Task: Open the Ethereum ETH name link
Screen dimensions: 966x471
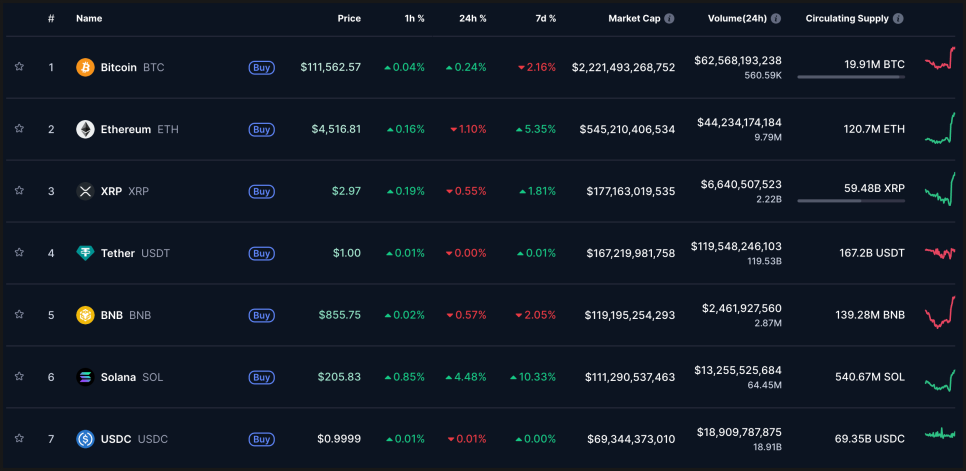Action: [x=140, y=129]
